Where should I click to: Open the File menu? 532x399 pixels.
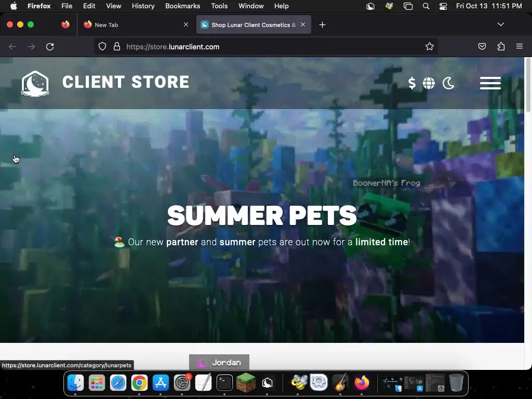click(67, 6)
